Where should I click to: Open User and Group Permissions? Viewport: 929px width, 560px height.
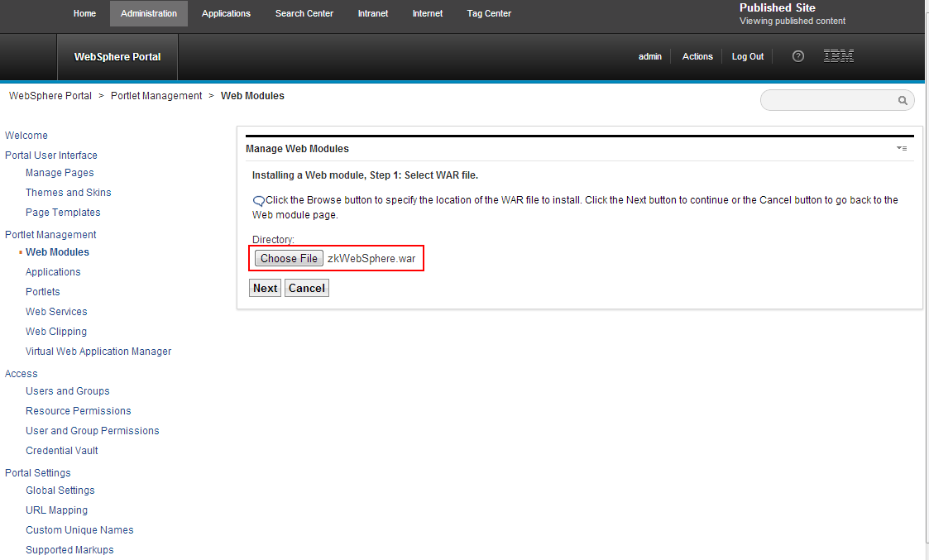93,431
